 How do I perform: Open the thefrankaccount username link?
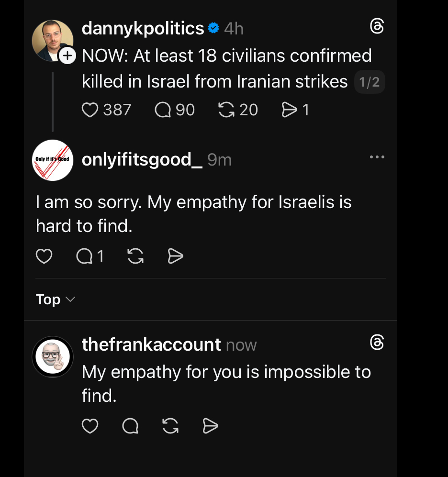(151, 344)
